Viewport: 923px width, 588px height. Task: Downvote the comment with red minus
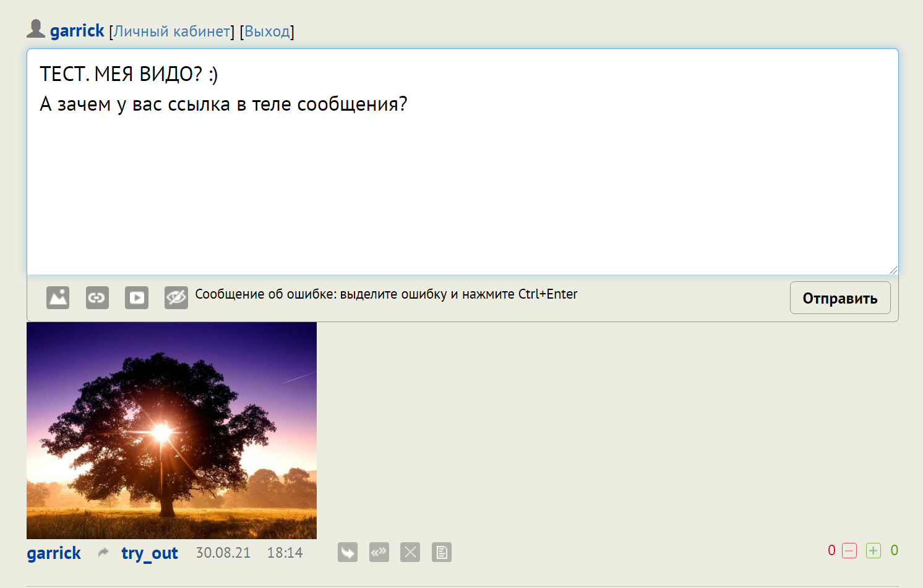coord(849,551)
